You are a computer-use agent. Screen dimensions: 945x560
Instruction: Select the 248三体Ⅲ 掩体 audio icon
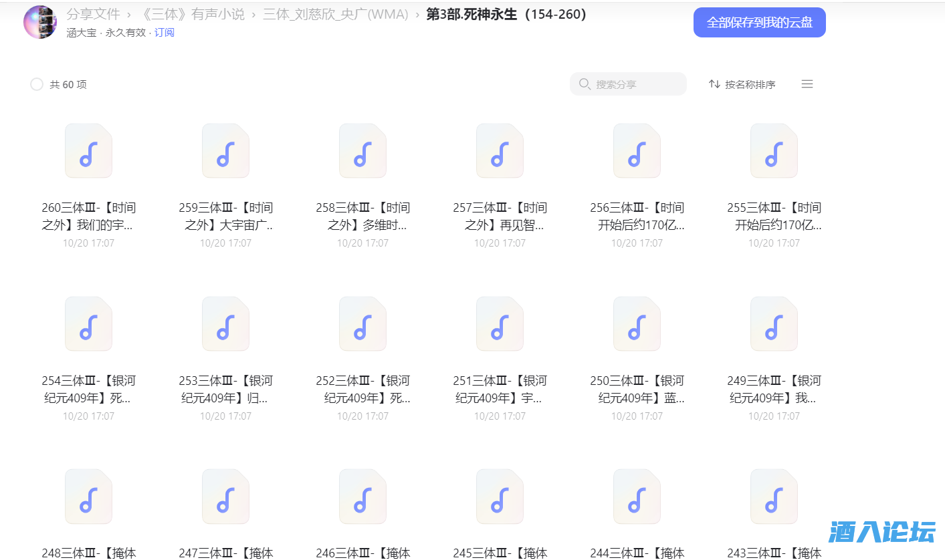pos(88,496)
